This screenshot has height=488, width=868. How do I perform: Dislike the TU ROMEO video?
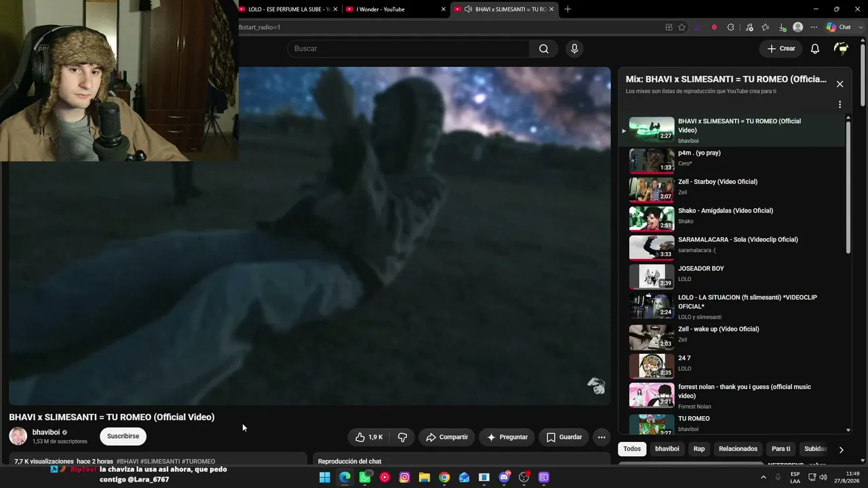tap(402, 437)
